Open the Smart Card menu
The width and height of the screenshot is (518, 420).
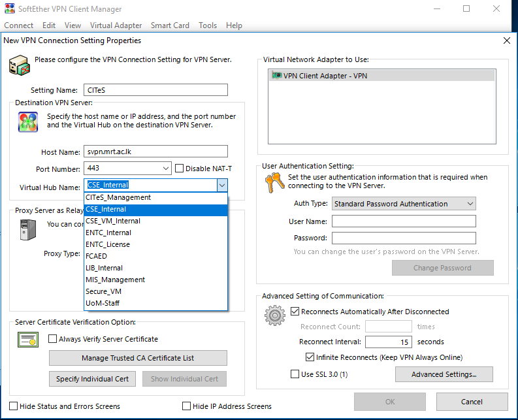coord(170,25)
